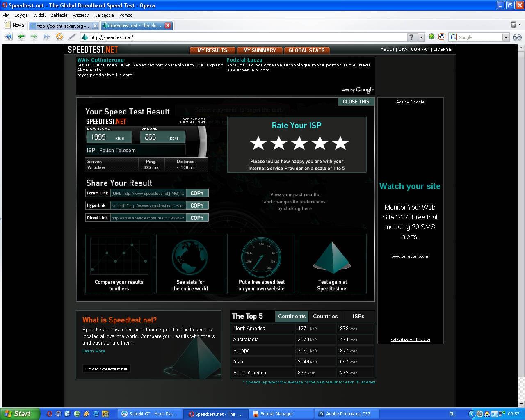The height and width of the screenshot is (420, 525).
Task: Reload the page with the orange refresh icon
Action: [x=59, y=37]
